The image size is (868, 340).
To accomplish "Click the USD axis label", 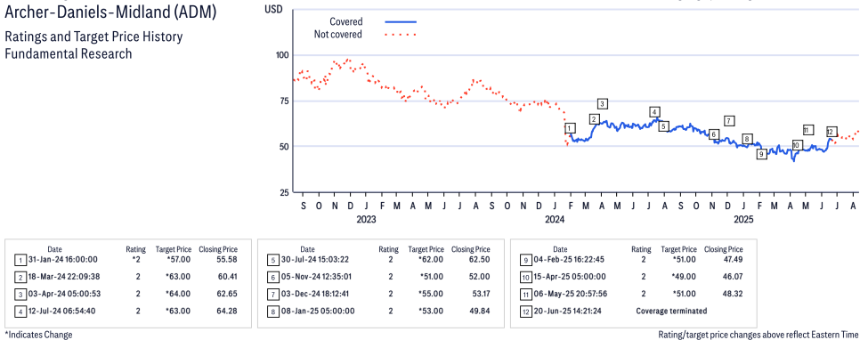I will tap(273, 10).
